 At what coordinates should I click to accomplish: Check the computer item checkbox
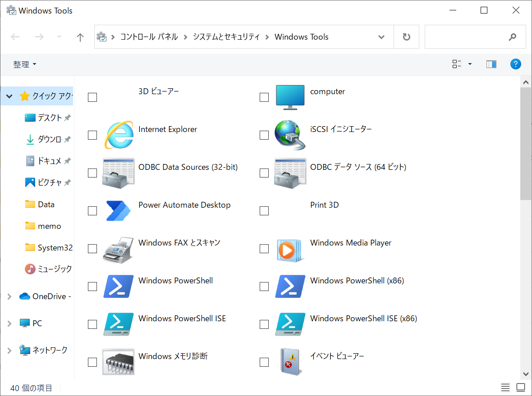[264, 97]
